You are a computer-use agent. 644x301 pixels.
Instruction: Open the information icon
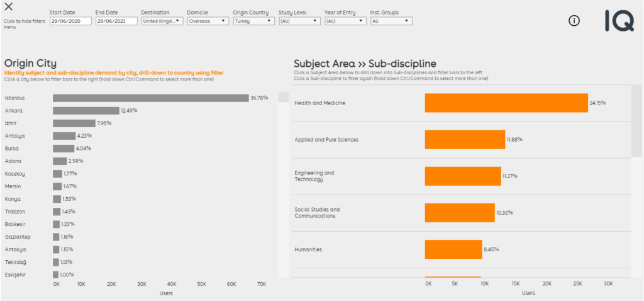point(574,21)
